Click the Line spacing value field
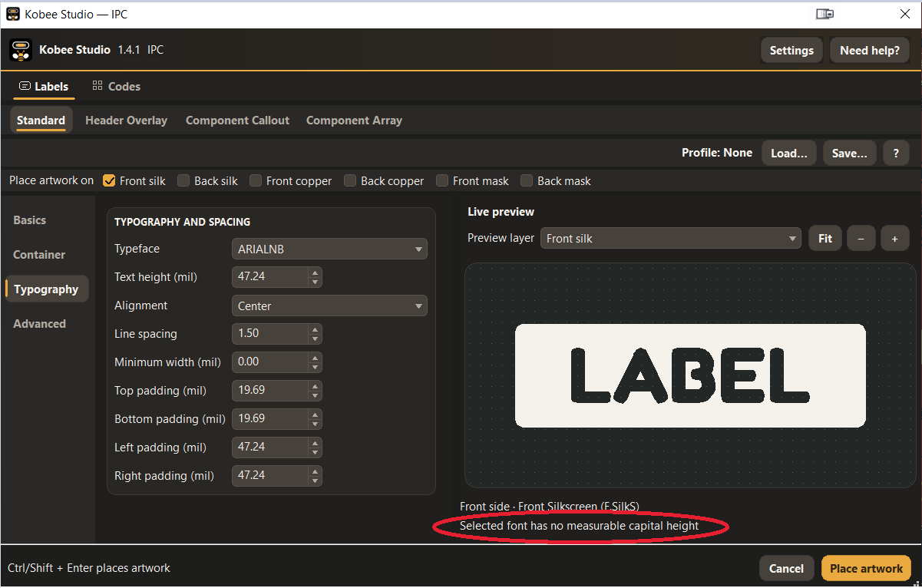922x588 pixels. [270, 334]
